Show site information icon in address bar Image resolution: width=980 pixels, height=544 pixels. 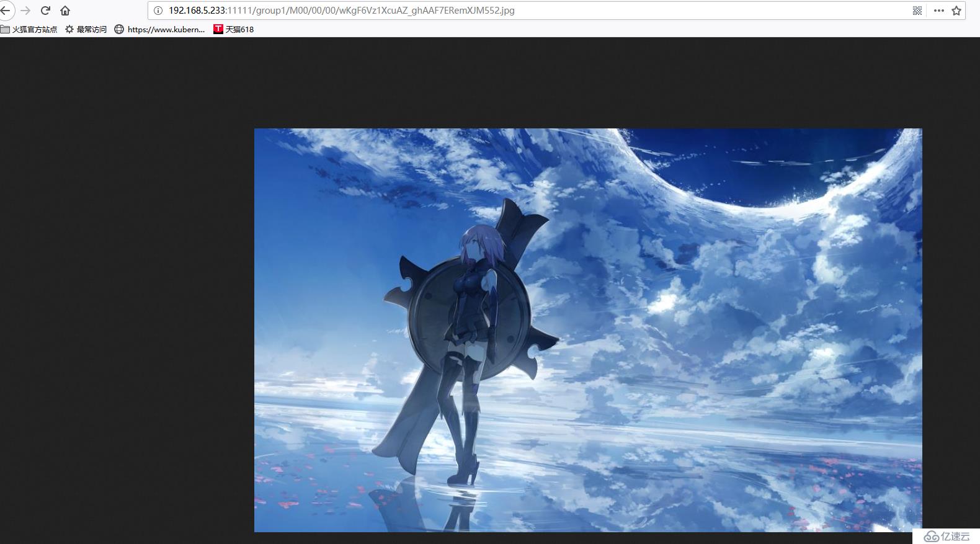coord(158,11)
